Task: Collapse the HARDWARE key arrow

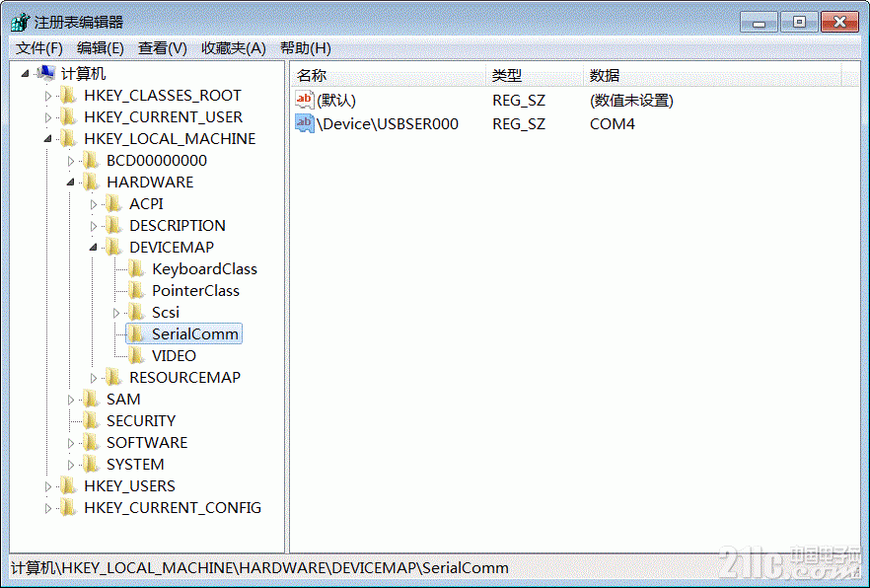Action: (70, 182)
